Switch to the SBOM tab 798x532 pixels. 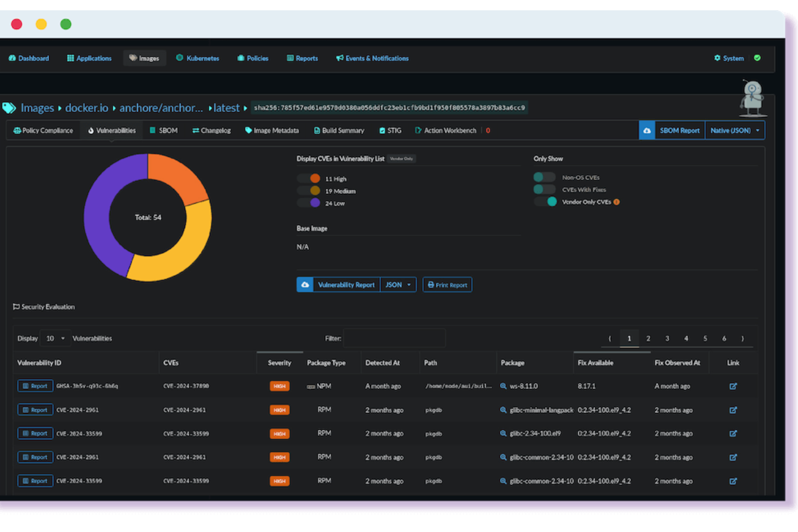(x=163, y=130)
